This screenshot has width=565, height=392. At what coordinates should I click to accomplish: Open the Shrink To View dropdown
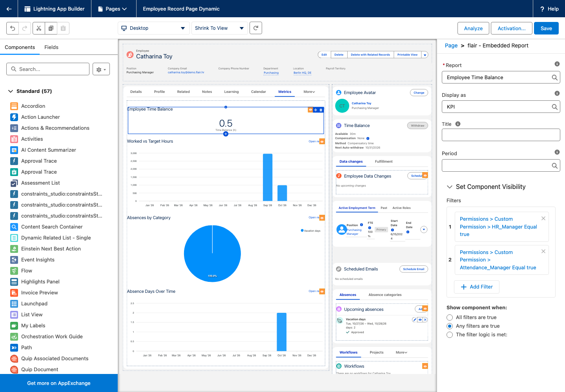pos(219,28)
